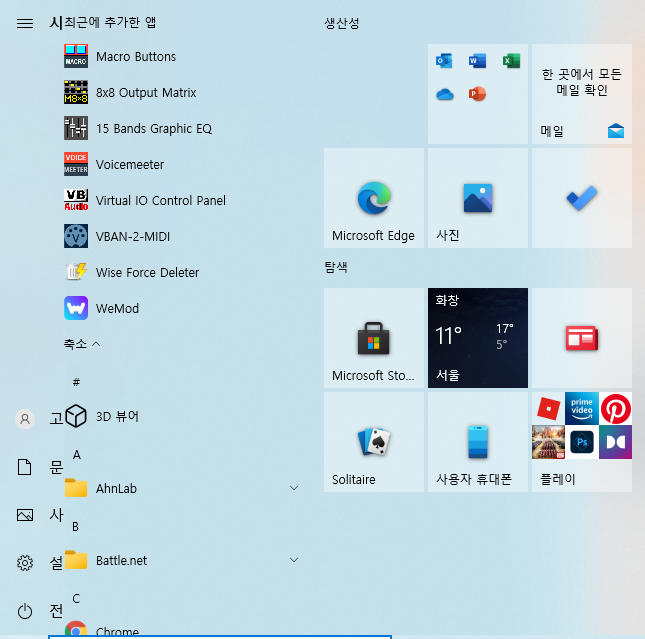Open the hamburger menu at top left

pyautogui.click(x=25, y=23)
